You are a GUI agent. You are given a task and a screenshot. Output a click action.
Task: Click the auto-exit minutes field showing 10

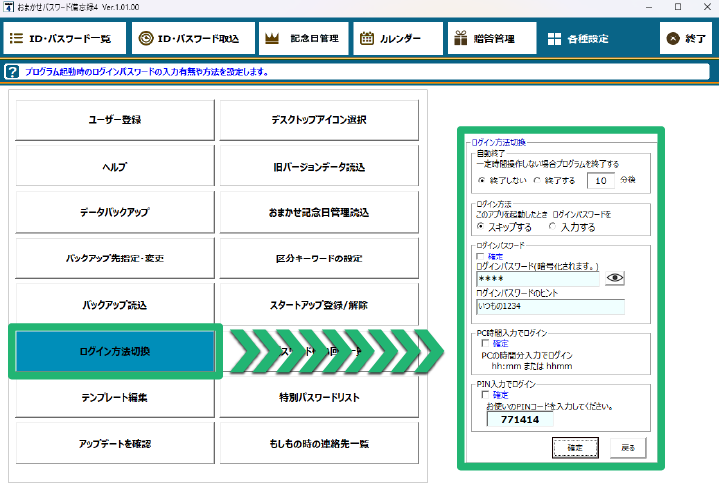click(x=601, y=181)
